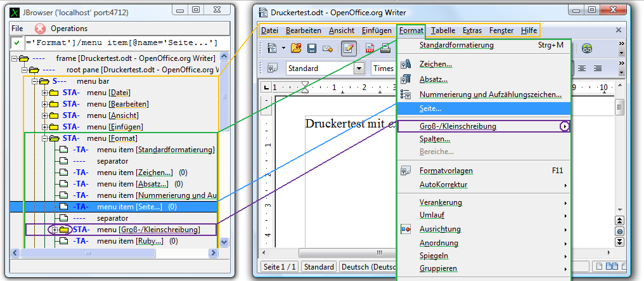Click the red stop icon in JBrowser
The height and width of the screenshot is (281, 644).
click(40, 29)
